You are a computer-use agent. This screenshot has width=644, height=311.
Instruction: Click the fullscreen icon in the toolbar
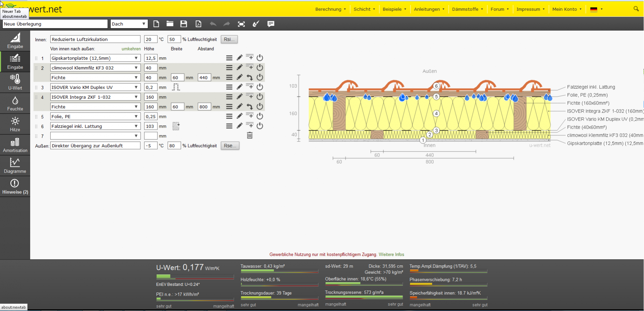point(241,24)
